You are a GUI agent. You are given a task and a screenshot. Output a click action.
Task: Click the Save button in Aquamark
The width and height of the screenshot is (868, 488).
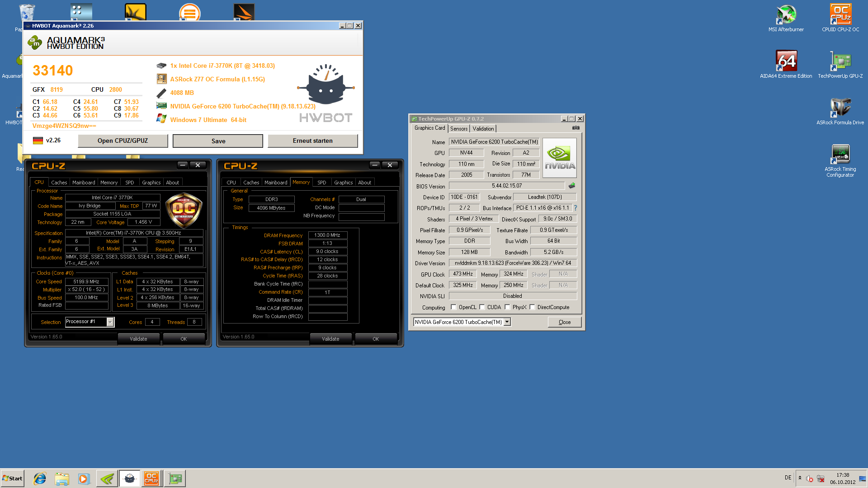[218, 141]
